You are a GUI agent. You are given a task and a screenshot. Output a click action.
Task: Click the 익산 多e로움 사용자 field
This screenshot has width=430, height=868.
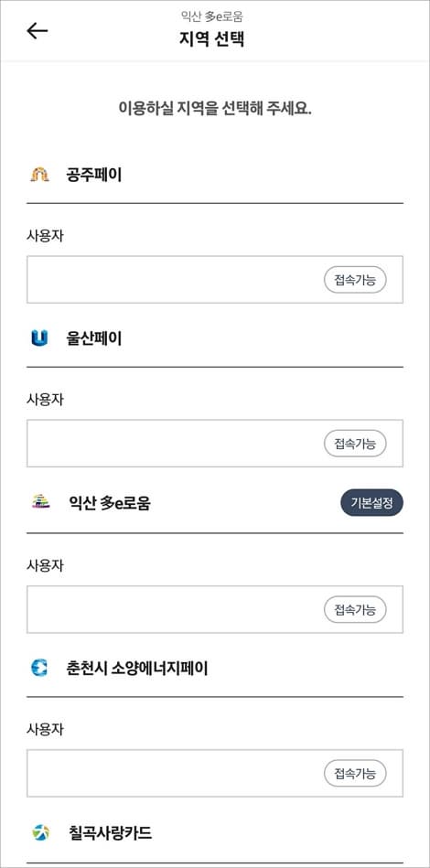coord(215,609)
